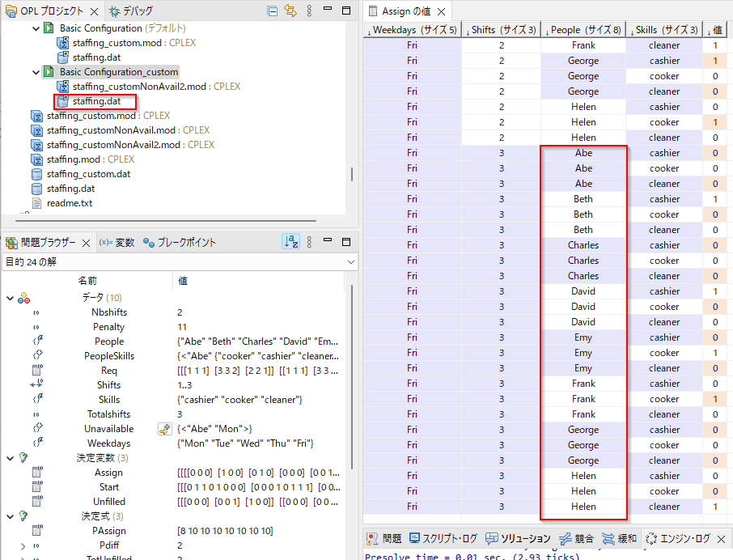Image resolution: width=733 pixels, height=560 pixels.
Task: Click the People set icon
Action: (37, 341)
